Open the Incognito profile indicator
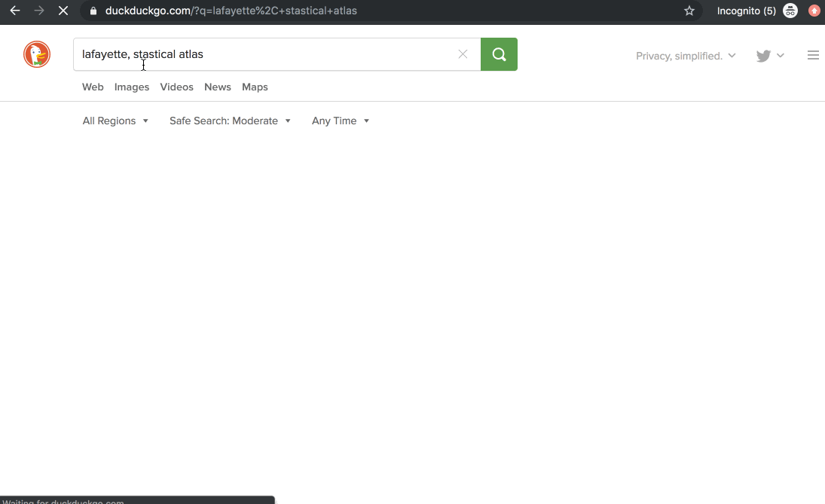Viewport: 825px width, 504px height. tap(757, 11)
